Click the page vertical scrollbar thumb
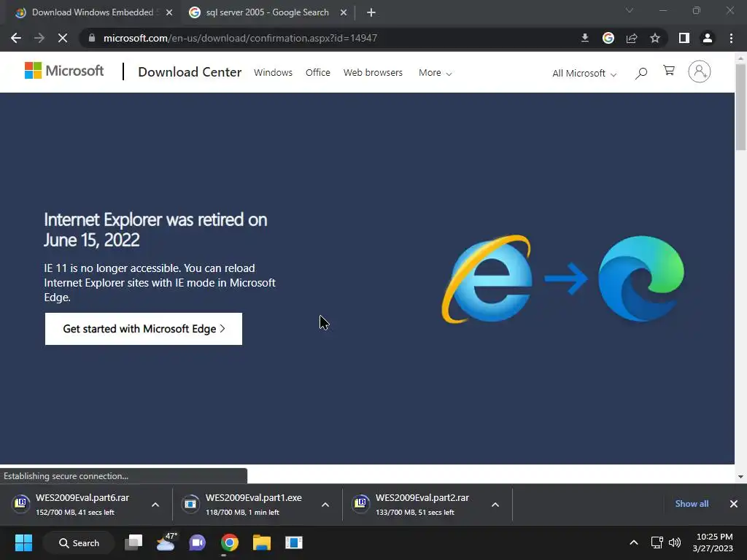The image size is (747, 560). coord(740,107)
